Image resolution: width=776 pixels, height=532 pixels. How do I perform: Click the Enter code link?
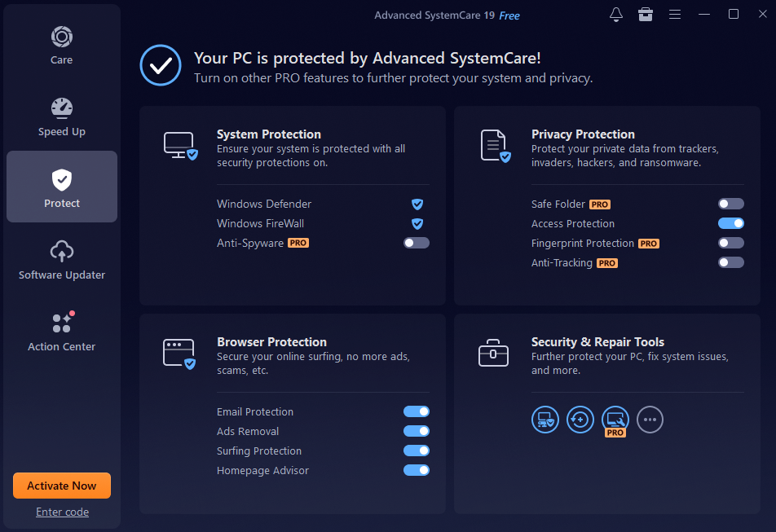[x=62, y=512]
